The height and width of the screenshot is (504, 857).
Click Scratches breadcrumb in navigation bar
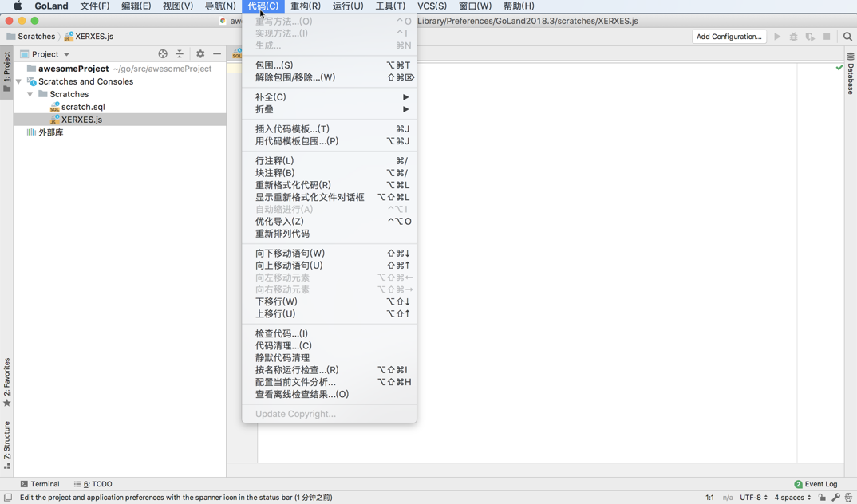31,37
